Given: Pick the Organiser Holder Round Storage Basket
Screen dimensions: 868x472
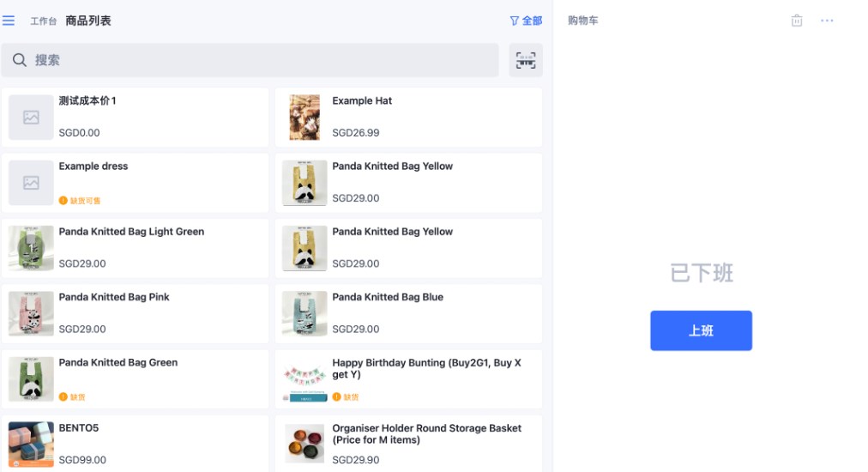Looking at the screenshot, I should click(x=408, y=444).
